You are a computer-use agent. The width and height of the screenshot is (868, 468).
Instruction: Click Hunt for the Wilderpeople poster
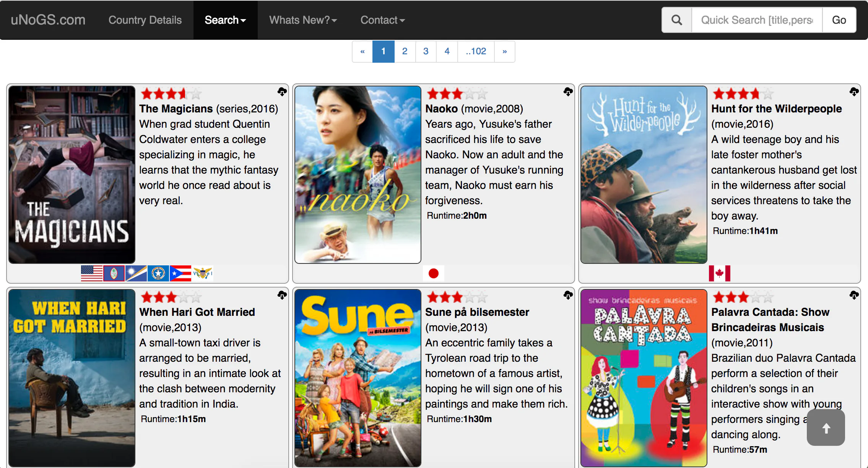click(x=644, y=175)
